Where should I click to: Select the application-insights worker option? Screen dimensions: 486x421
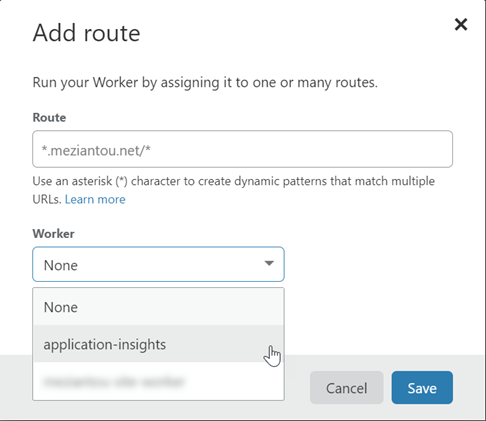(x=158, y=344)
